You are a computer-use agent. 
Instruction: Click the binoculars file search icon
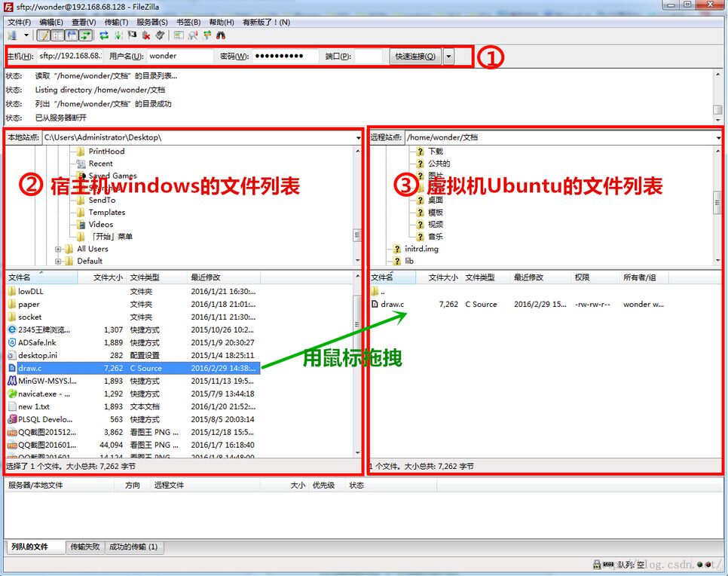tap(221, 35)
